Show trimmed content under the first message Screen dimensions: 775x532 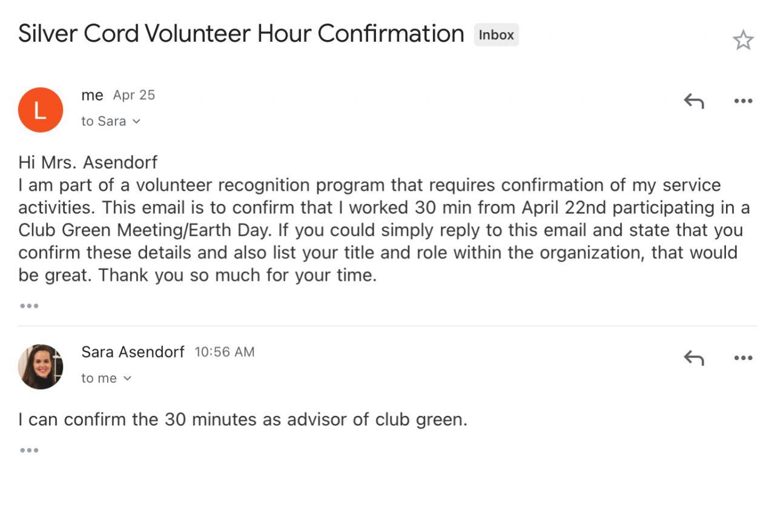(29, 306)
